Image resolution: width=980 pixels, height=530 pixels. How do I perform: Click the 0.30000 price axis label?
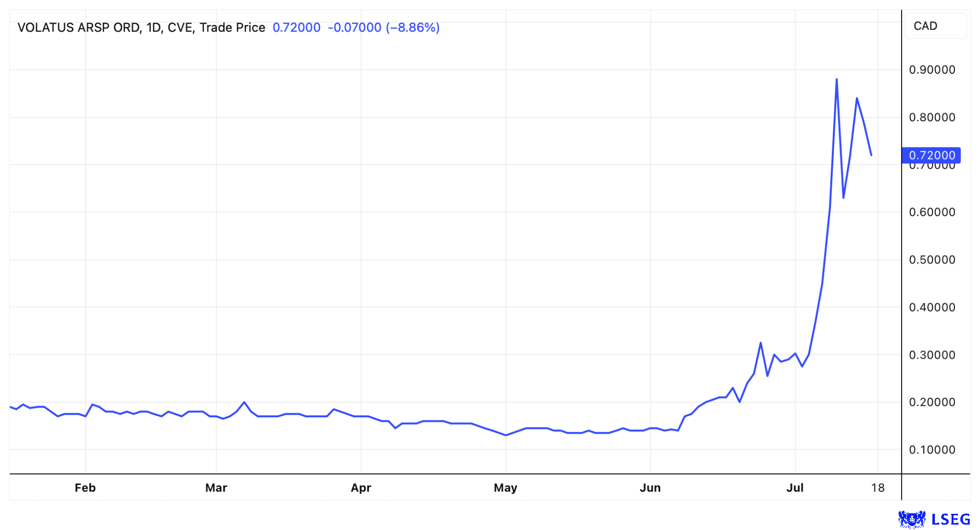(932, 355)
